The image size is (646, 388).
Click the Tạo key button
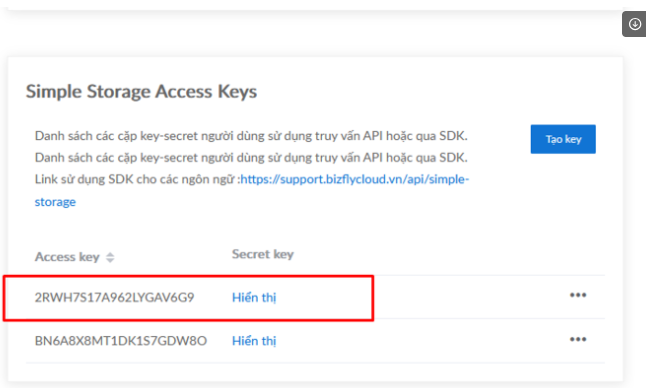point(563,139)
